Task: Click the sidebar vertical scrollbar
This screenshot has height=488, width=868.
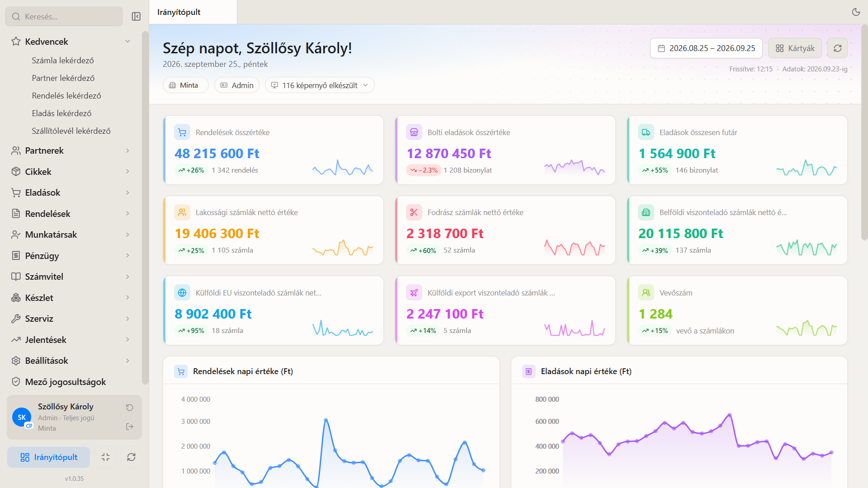Action: 145,208
